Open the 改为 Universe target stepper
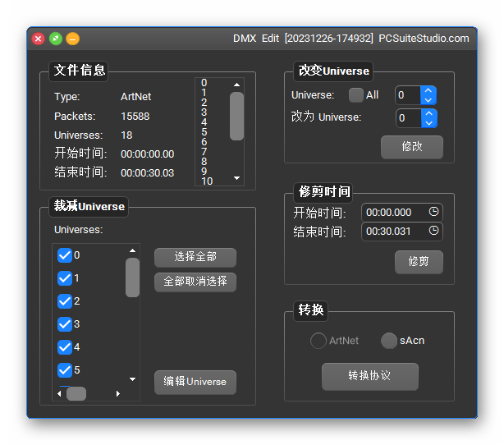Screen dimensions: 504x445 pos(428,118)
